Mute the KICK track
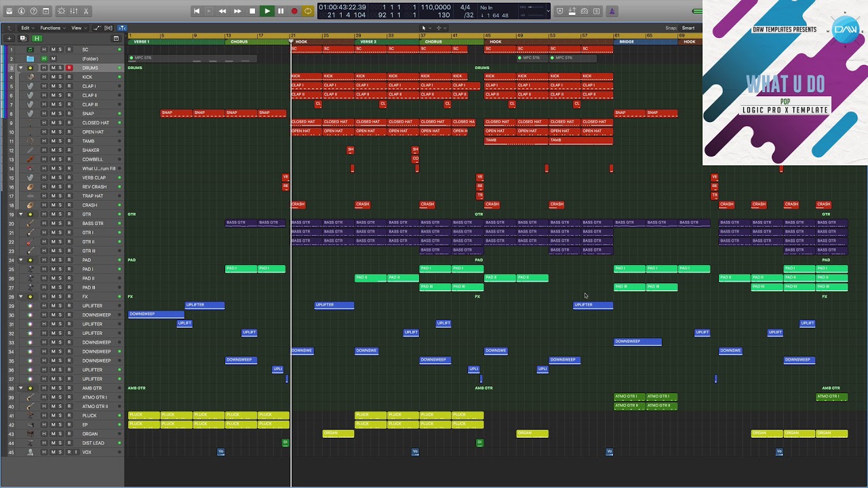The image size is (868, 488). (x=53, y=77)
